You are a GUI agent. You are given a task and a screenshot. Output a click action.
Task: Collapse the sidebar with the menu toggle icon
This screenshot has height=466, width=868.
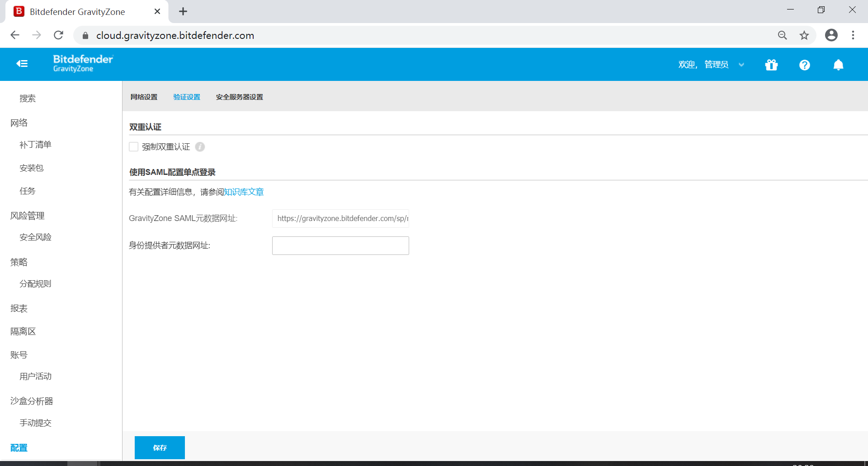coord(22,64)
